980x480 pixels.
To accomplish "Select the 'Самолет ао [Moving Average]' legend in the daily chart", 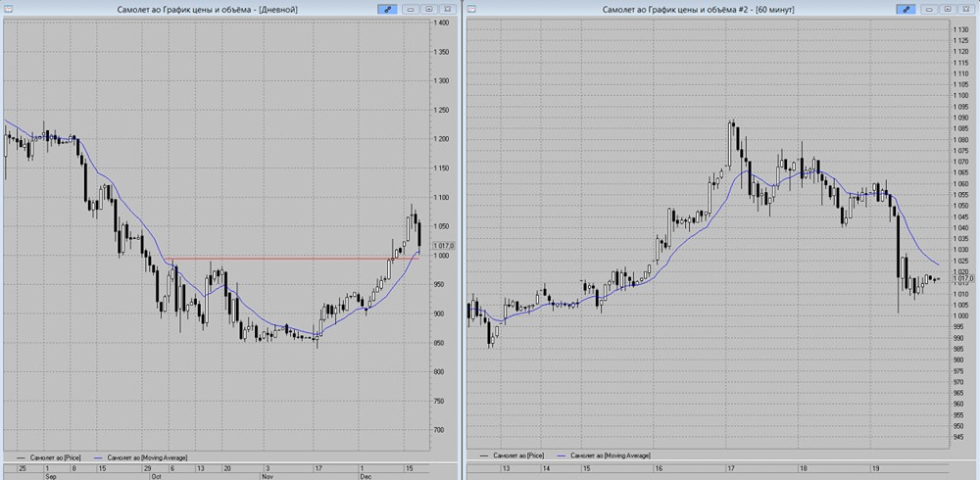I will coord(140,457).
